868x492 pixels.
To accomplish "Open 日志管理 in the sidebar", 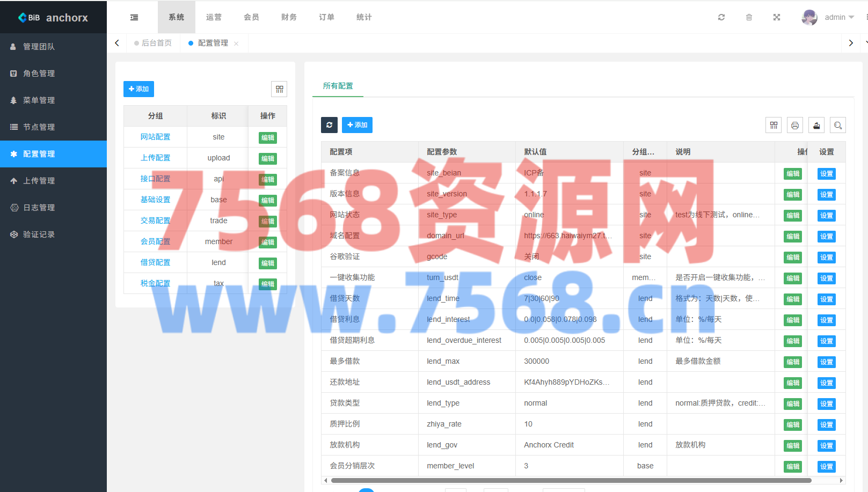I will (x=39, y=208).
